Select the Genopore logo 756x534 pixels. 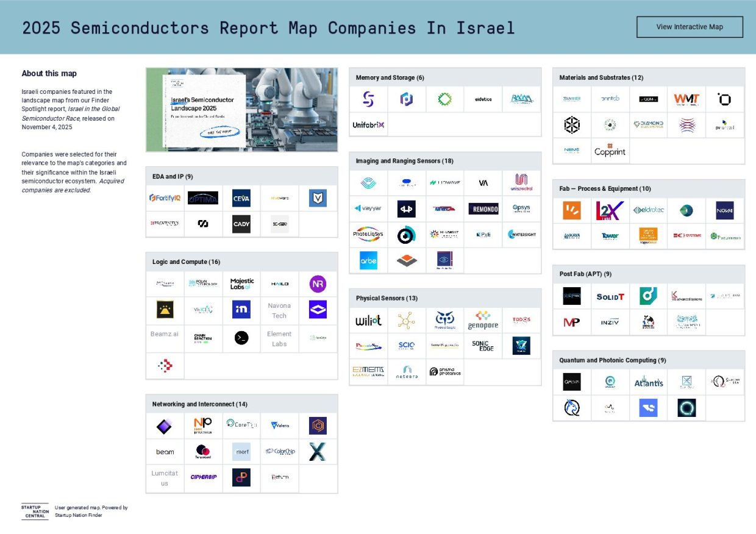[483, 320]
